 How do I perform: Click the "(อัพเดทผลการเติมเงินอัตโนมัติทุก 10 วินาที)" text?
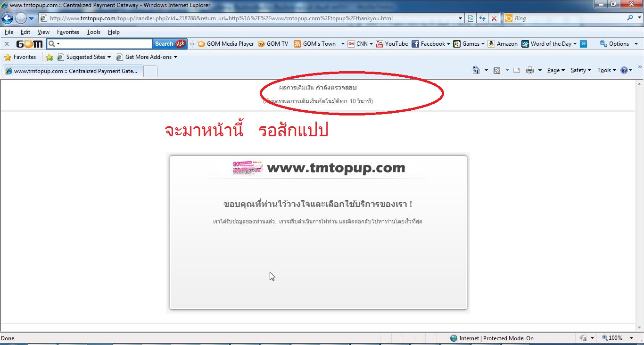pyautogui.click(x=318, y=101)
